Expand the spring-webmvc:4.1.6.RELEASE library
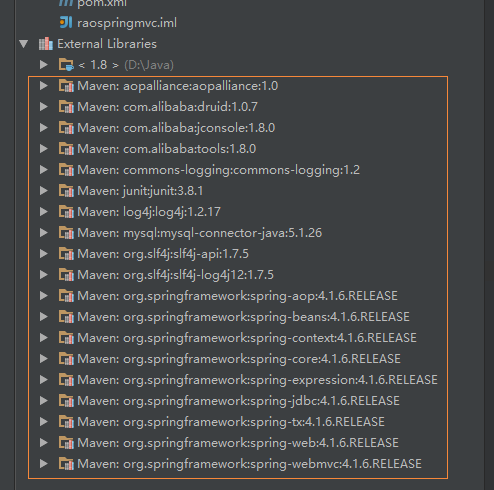Viewport: 494px width, 490px height. point(43,464)
